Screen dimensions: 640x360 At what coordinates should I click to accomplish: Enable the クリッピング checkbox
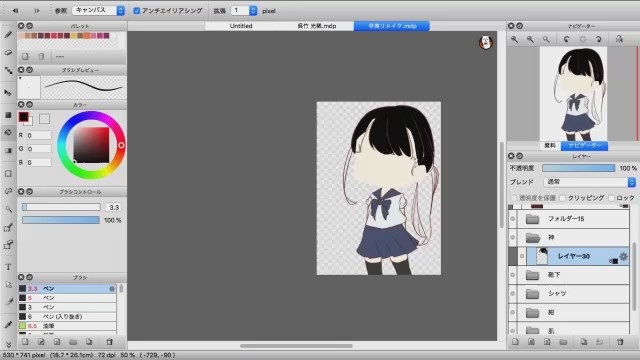(x=562, y=198)
